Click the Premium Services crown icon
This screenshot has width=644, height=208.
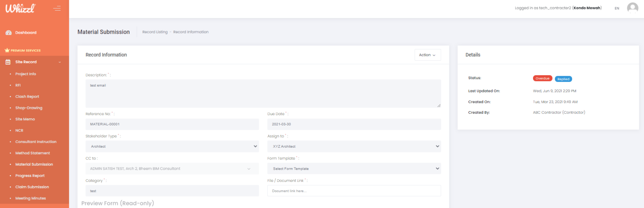[x=7, y=51]
